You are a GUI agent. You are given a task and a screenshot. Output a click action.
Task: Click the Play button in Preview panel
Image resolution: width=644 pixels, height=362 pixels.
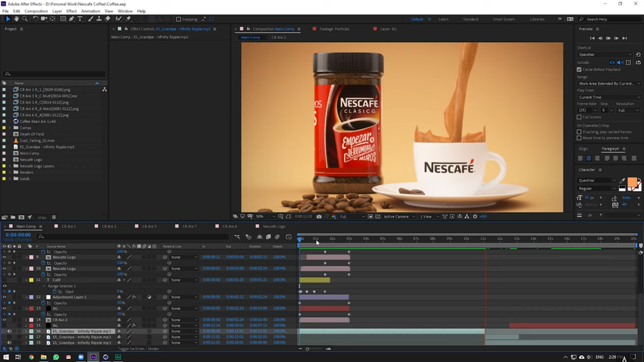tap(608, 38)
